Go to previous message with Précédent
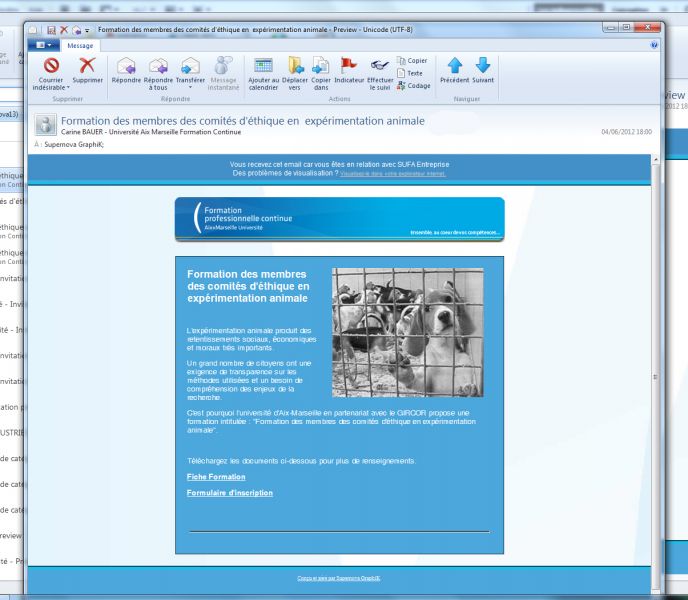Viewport: 688px width, 600px height. click(x=455, y=70)
